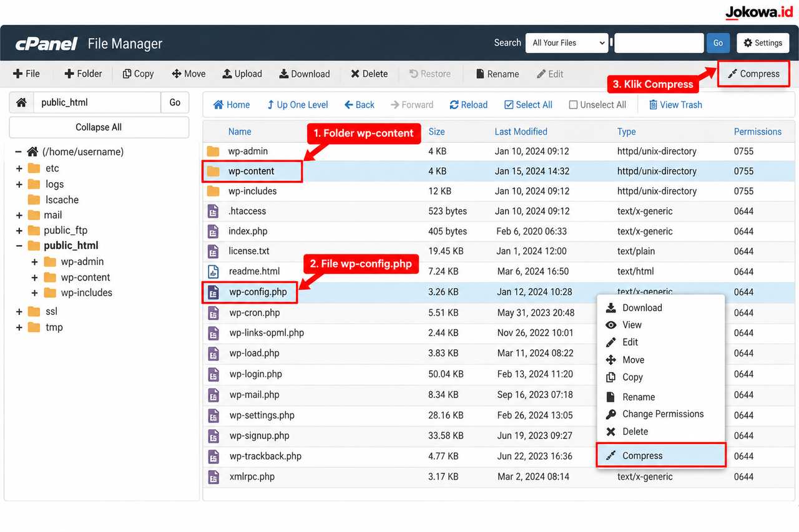The image size is (799, 532).
Task: Click the Move toolbar icon
Action: [x=177, y=74]
